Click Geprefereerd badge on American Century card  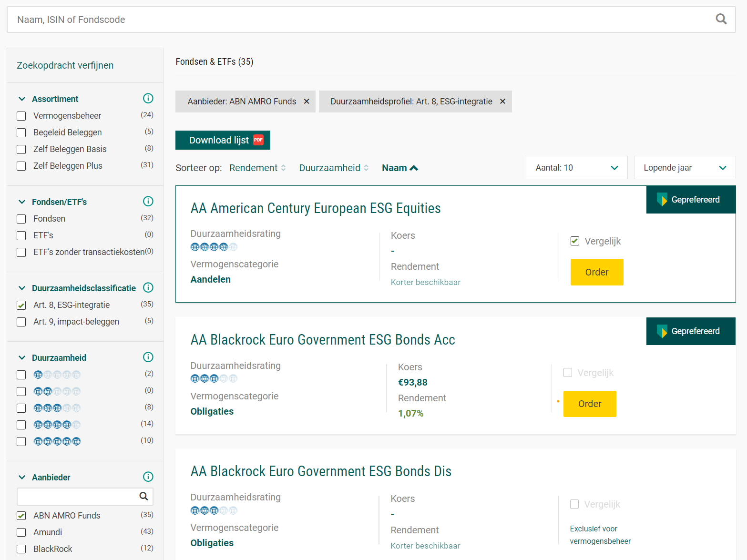tap(691, 200)
